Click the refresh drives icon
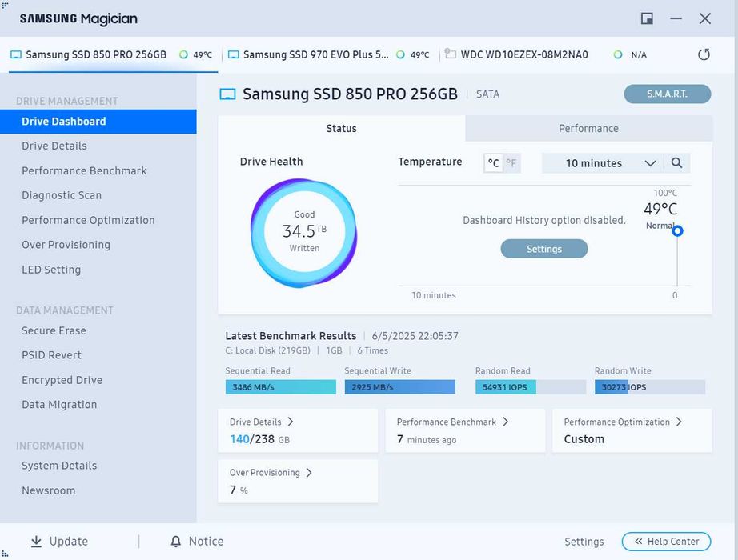This screenshot has height=560, width=738. [x=704, y=54]
